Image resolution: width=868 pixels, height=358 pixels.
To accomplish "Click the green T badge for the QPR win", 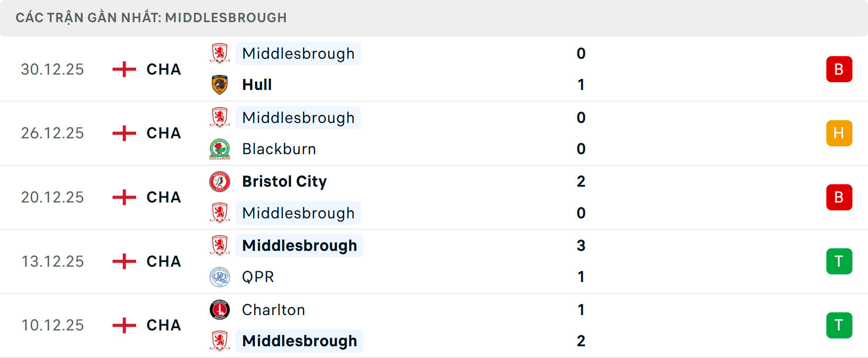I will point(839,261).
